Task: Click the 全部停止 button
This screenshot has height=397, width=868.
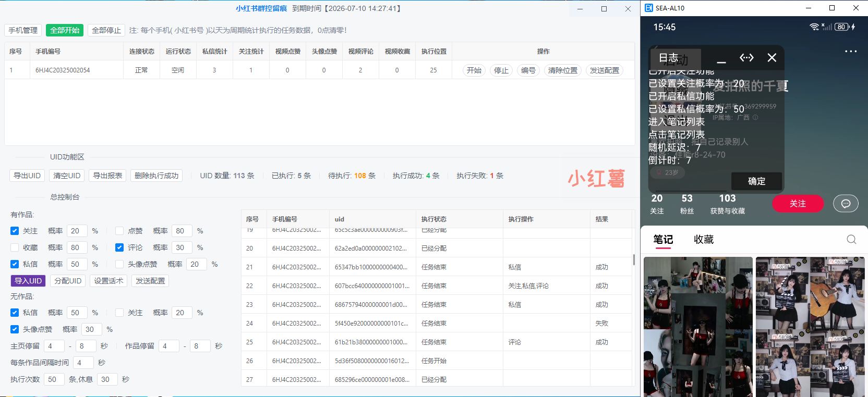Action: coord(106,30)
